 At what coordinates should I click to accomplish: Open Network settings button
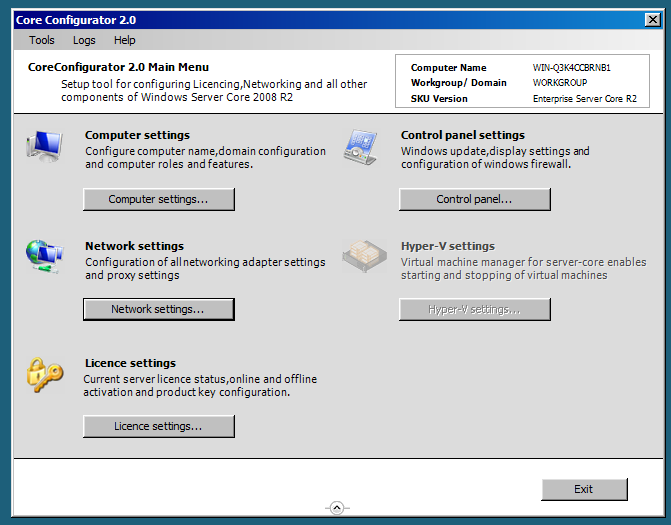159,309
